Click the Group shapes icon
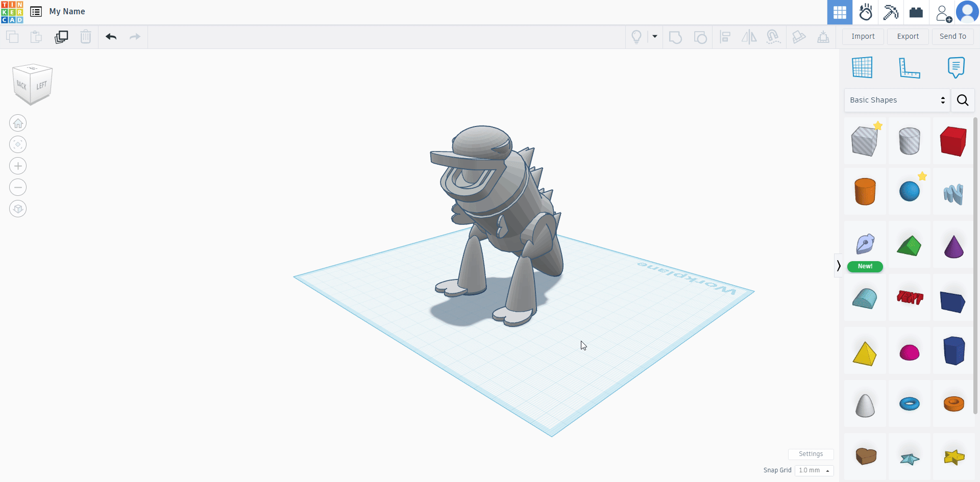The image size is (980, 482). click(x=675, y=37)
